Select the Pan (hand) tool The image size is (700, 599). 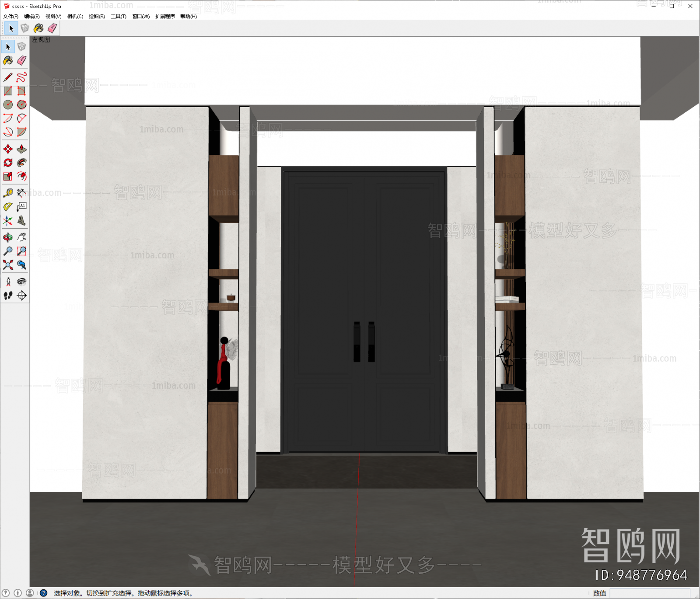click(x=21, y=237)
